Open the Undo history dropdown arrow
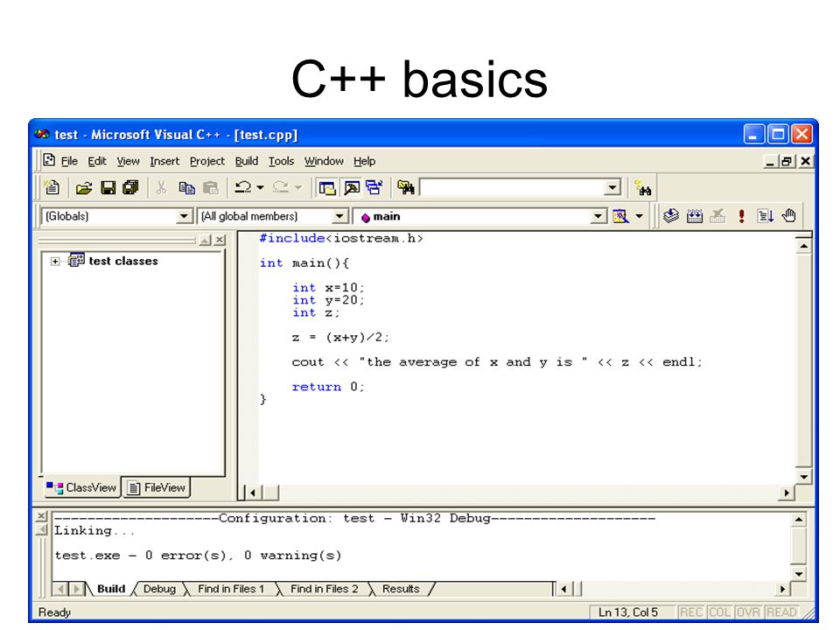 (x=261, y=187)
